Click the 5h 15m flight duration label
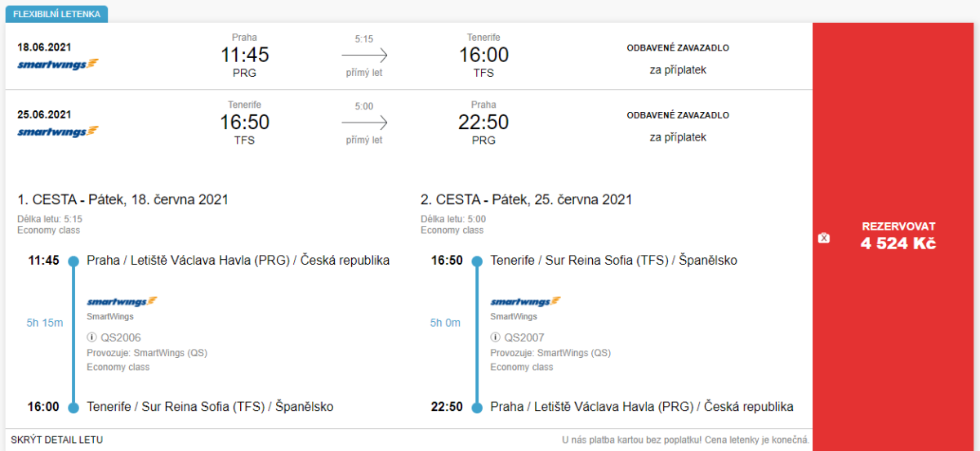The width and height of the screenshot is (980, 451). pyautogui.click(x=45, y=323)
